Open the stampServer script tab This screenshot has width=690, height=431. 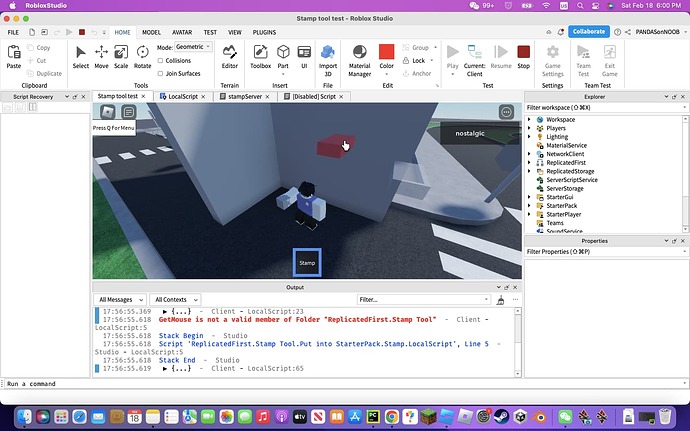pyautogui.click(x=245, y=96)
